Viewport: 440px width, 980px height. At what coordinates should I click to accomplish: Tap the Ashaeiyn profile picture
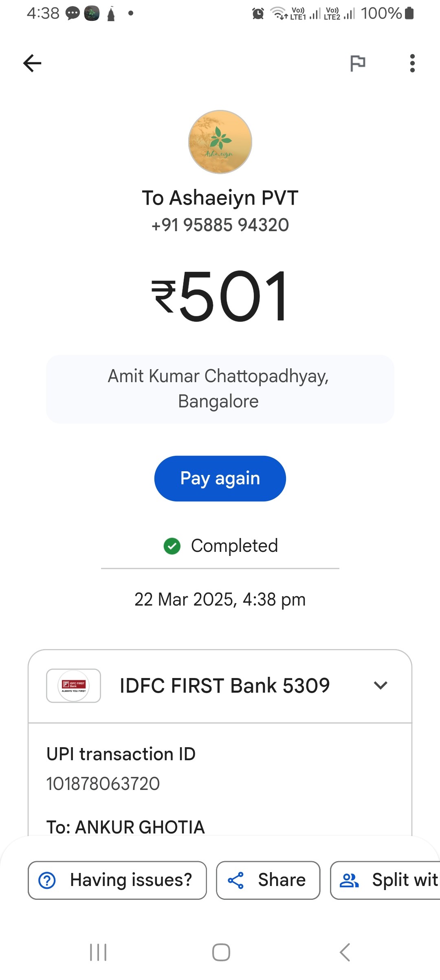coord(220,142)
